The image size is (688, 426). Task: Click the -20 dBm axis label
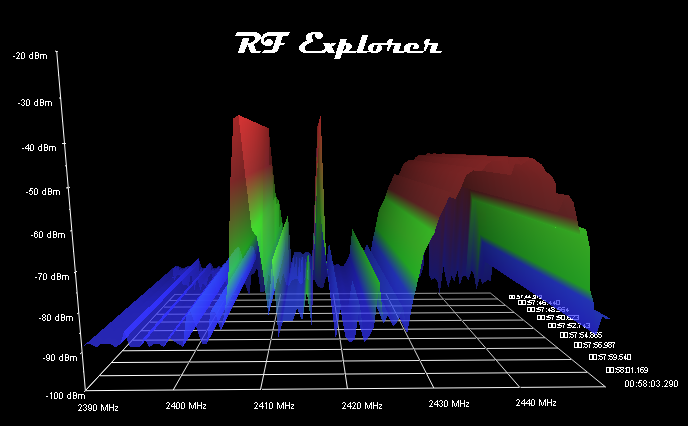click(x=30, y=56)
